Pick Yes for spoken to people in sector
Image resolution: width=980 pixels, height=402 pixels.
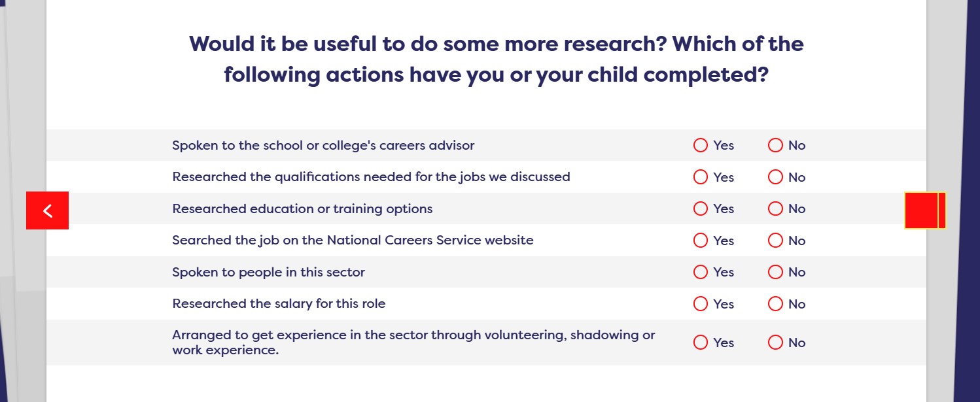[701, 272]
